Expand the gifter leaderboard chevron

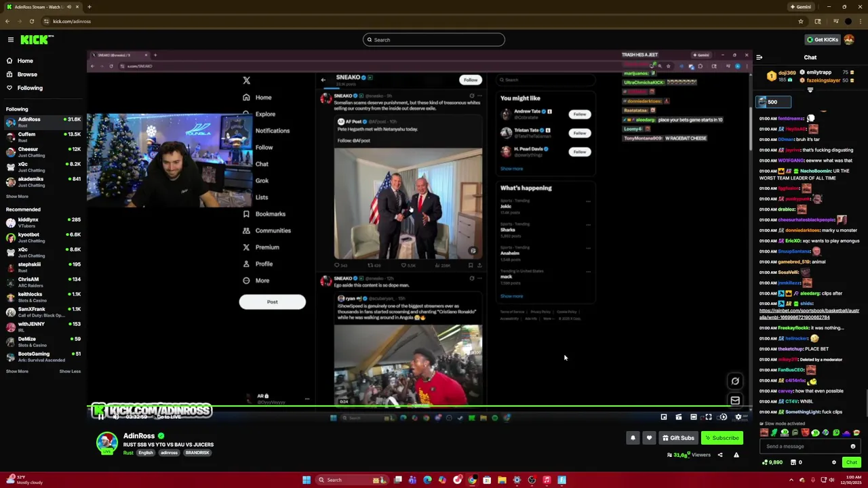pyautogui.click(x=810, y=89)
